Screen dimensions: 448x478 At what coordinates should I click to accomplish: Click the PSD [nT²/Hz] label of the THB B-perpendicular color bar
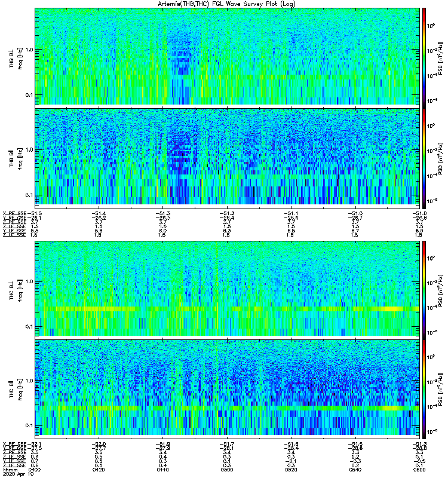tap(440, 58)
